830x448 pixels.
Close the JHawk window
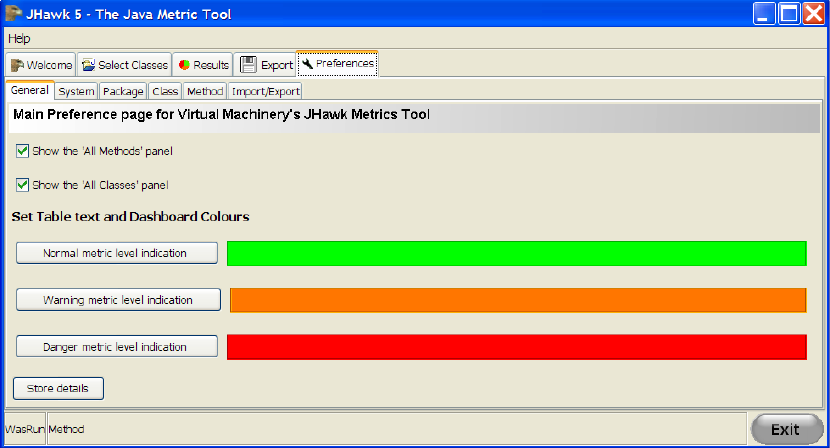click(814, 14)
